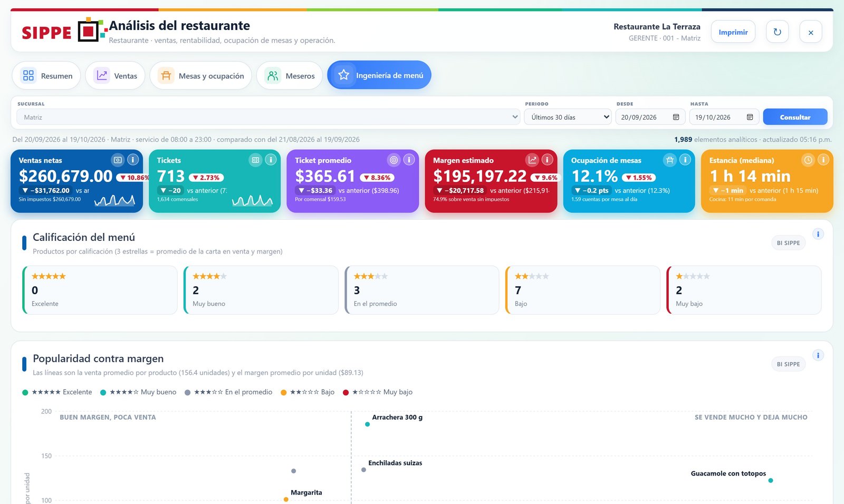Open info icon on Ocupación de mesas card
The height and width of the screenshot is (504, 844).
685,160
